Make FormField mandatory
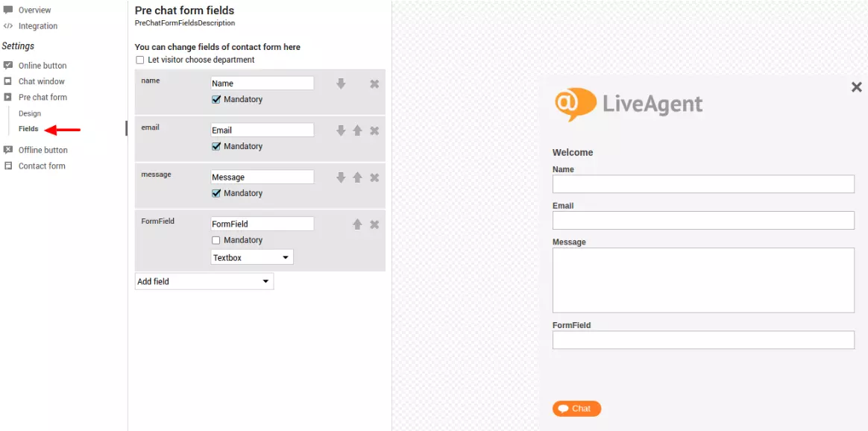Viewport: 868px width, 431px height. pyautogui.click(x=216, y=239)
